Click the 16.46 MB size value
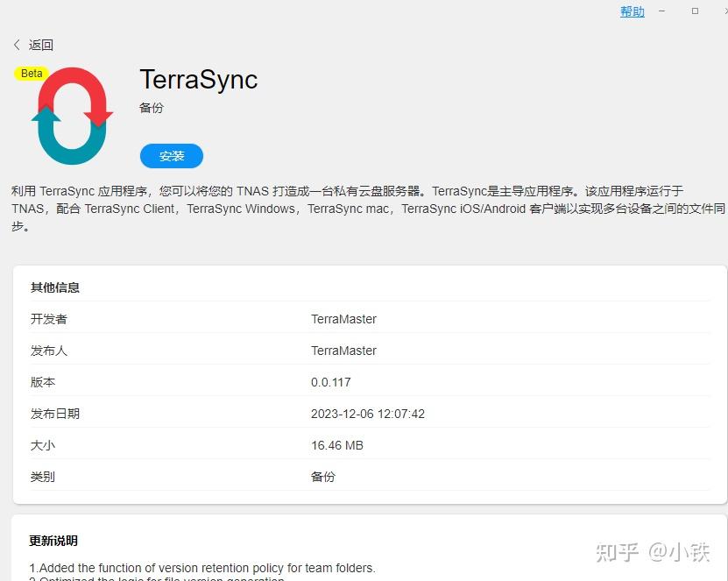This screenshot has height=581, width=728. (x=337, y=445)
